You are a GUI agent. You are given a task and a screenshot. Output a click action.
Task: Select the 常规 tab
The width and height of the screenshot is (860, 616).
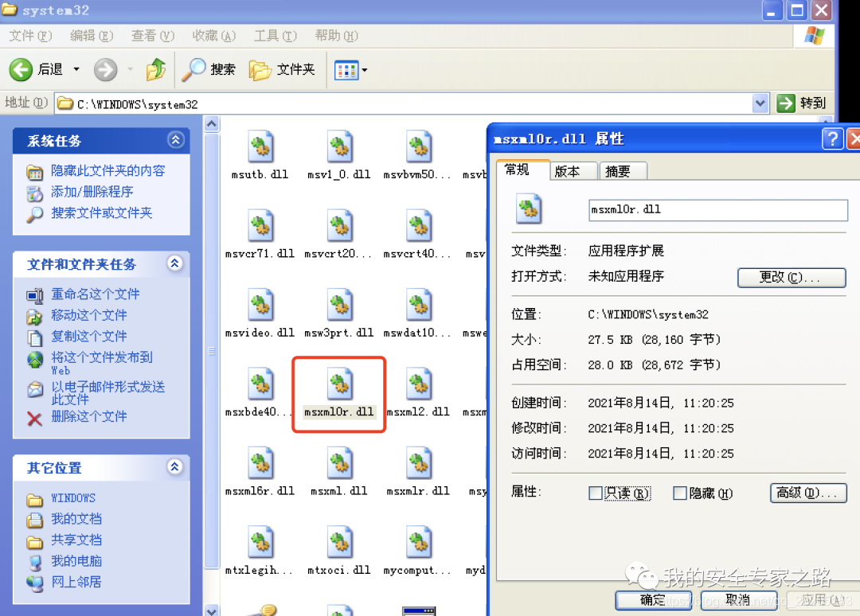tap(522, 170)
